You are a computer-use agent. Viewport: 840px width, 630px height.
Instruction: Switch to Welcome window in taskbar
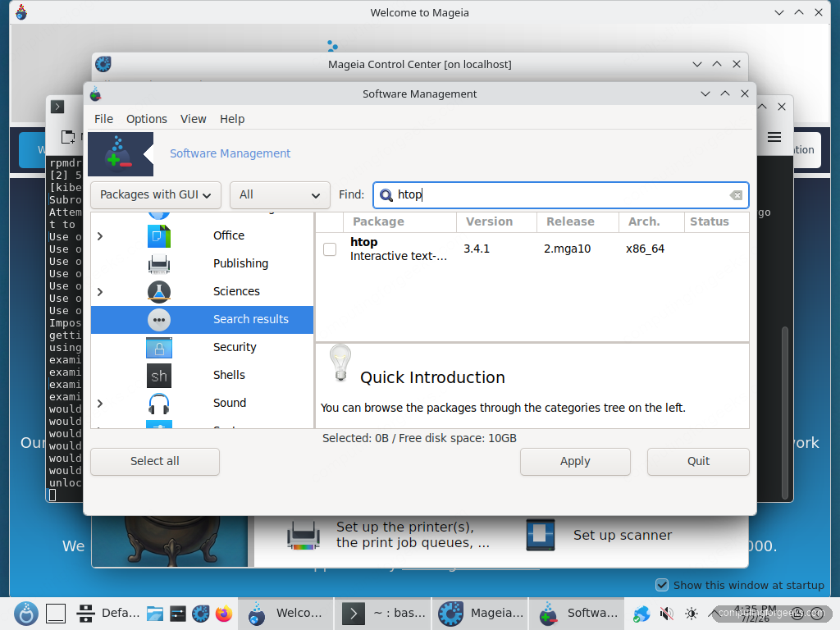pos(286,614)
